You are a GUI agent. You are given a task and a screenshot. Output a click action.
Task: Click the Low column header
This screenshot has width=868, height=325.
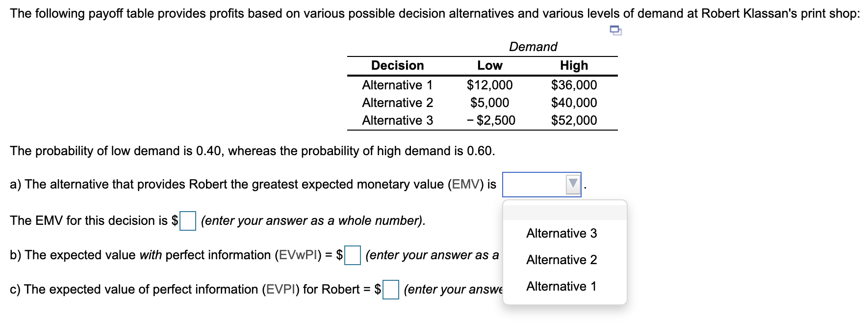(x=490, y=65)
